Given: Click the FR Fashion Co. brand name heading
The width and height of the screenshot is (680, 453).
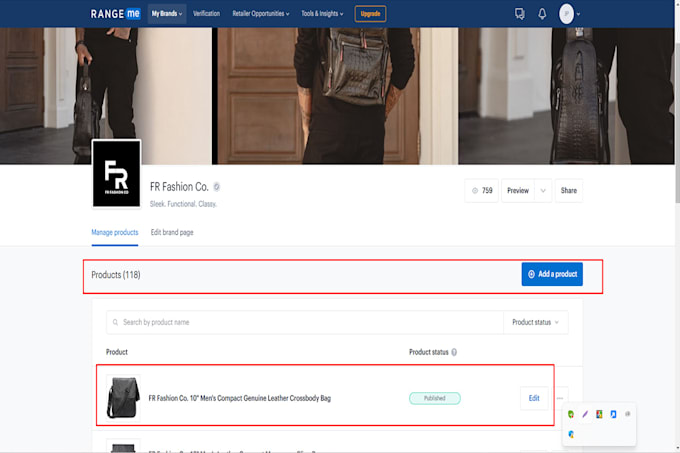Looking at the screenshot, I should coord(179,187).
